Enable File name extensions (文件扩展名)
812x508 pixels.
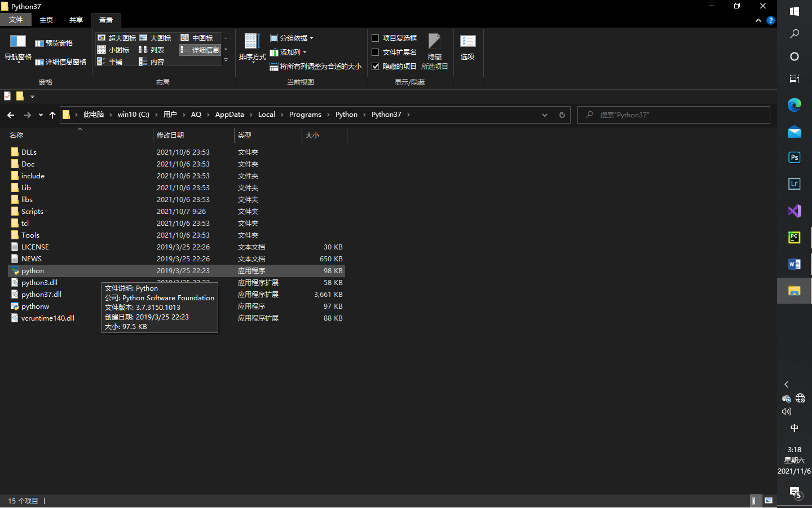click(x=394, y=52)
